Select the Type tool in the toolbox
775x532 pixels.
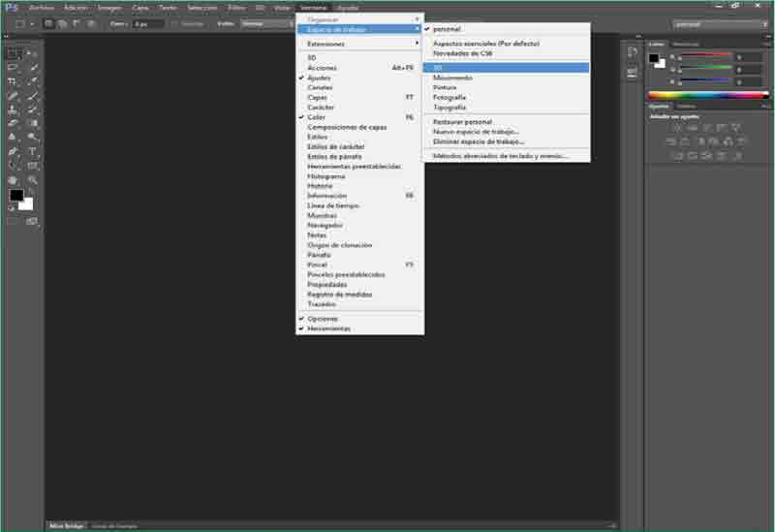32,152
